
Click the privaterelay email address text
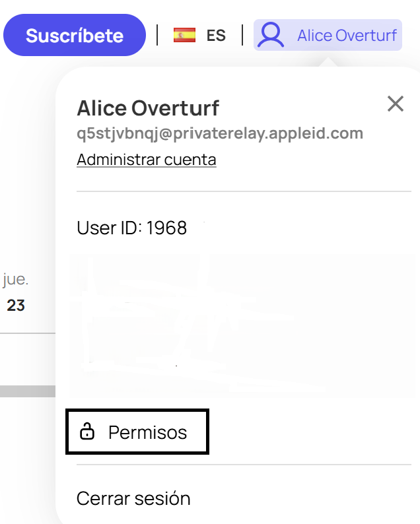tap(220, 133)
